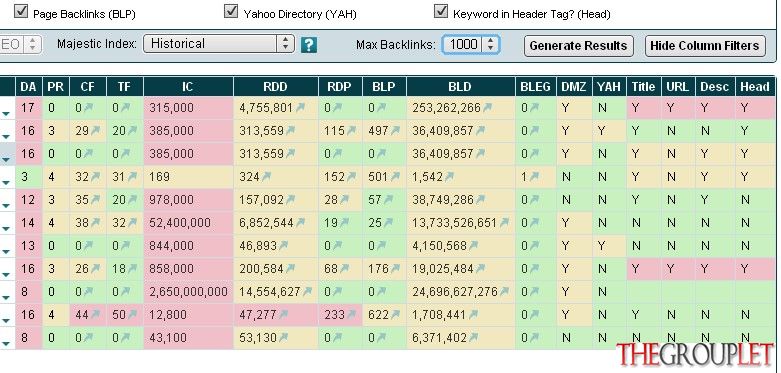
Task: Expand the row with IC 315,000
Action: (x=6, y=114)
